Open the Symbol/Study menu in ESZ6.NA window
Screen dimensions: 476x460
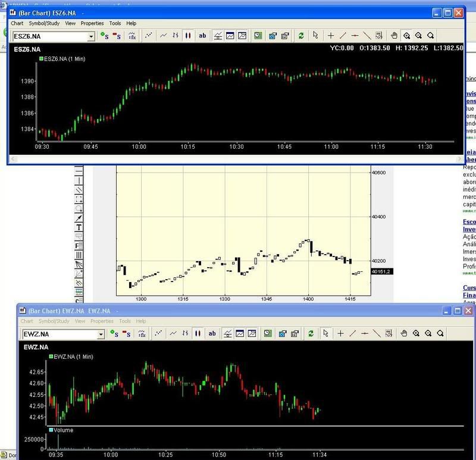pos(45,23)
